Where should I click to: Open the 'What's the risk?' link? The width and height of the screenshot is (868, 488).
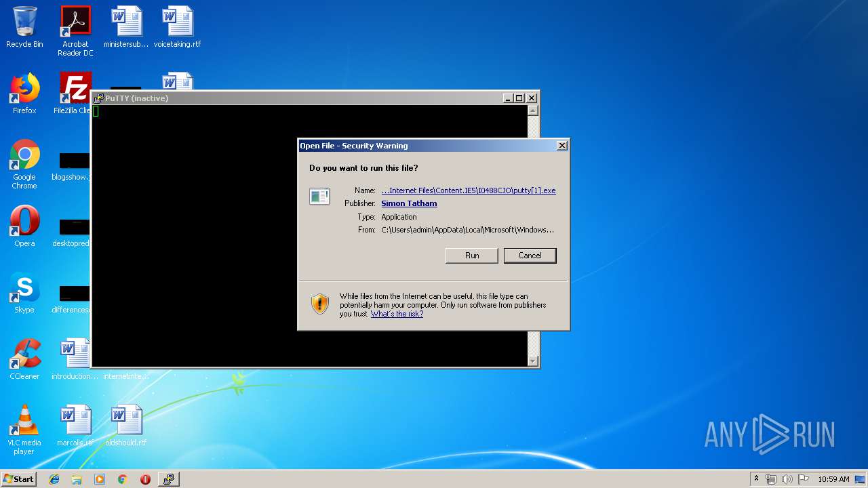click(397, 314)
